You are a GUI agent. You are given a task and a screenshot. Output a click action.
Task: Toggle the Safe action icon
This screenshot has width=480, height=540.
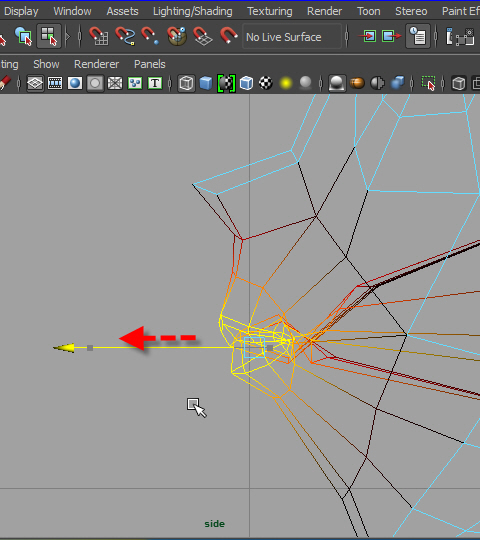(x=135, y=83)
